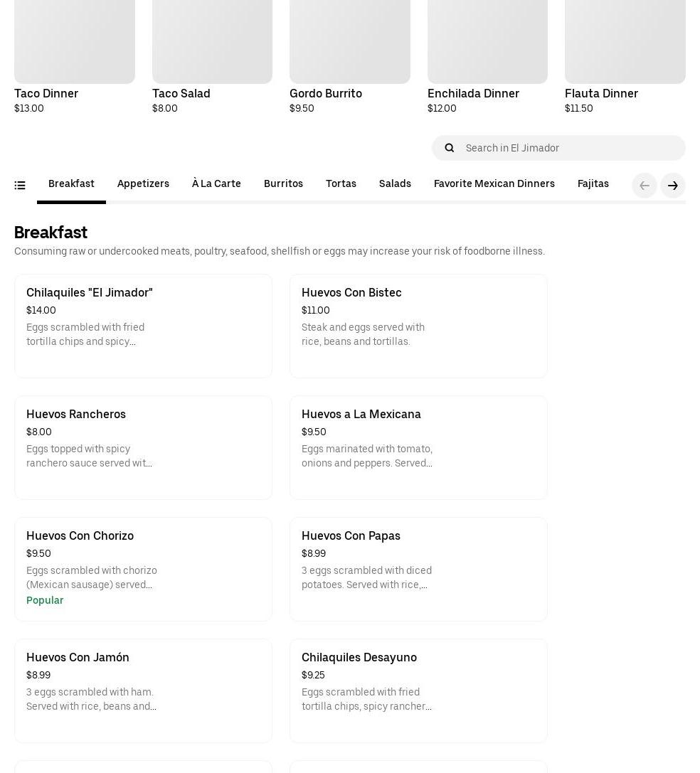Open the Chilaquiles "El Jimador" item
Image resolution: width=700 pixels, height=773 pixels.
143,326
